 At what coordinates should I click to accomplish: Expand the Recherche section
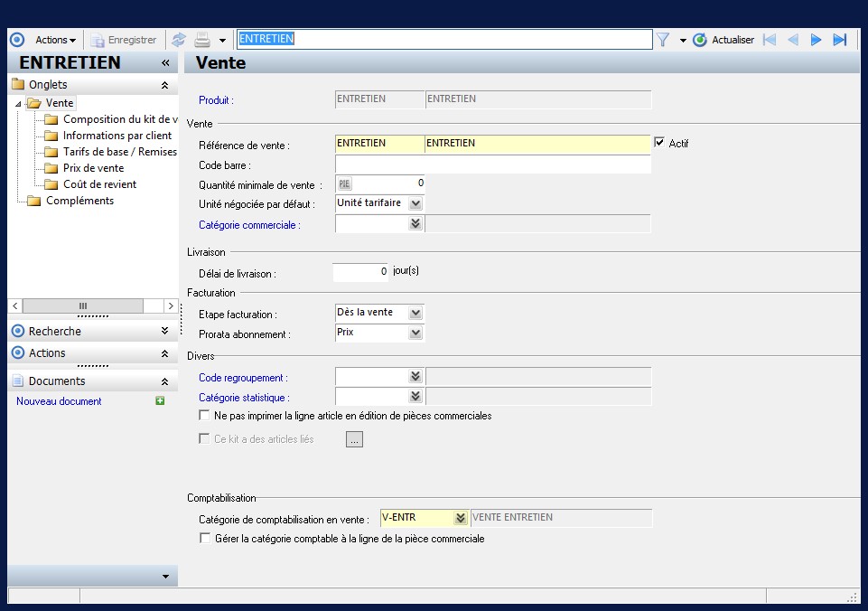pos(164,331)
